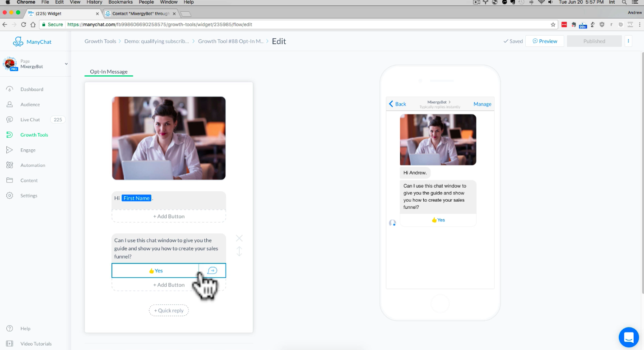Image resolution: width=644 pixels, height=350 pixels.
Task: Click the Preview button
Action: point(545,41)
